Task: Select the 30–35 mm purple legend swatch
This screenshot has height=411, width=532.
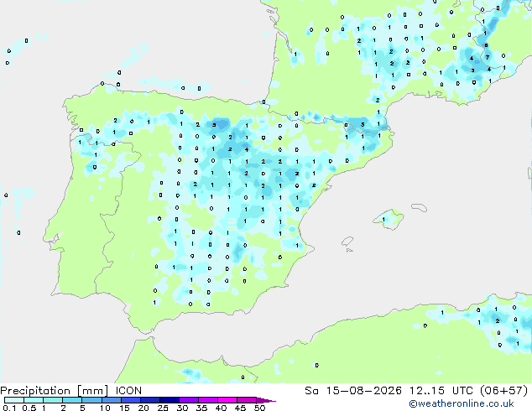Action: pos(188,400)
